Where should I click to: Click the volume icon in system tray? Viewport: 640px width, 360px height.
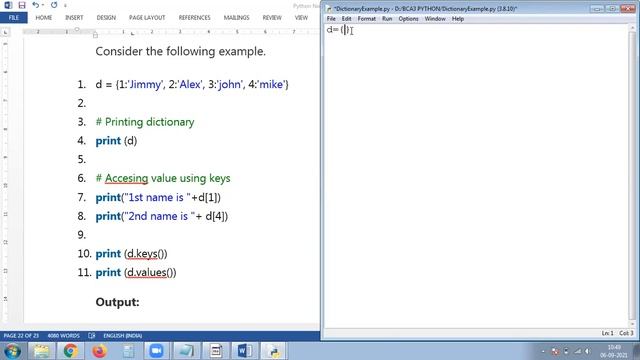[587, 351]
